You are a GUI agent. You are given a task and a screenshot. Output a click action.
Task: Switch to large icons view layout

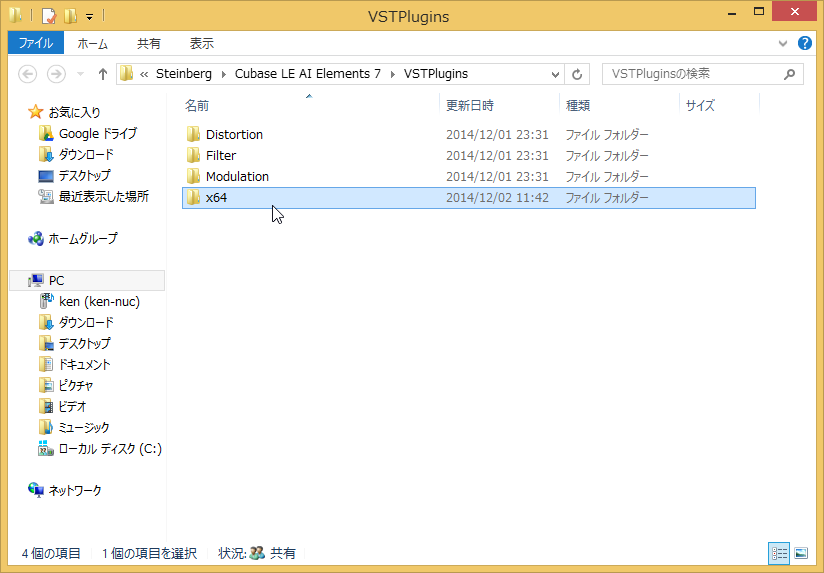[x=801, y=554]
